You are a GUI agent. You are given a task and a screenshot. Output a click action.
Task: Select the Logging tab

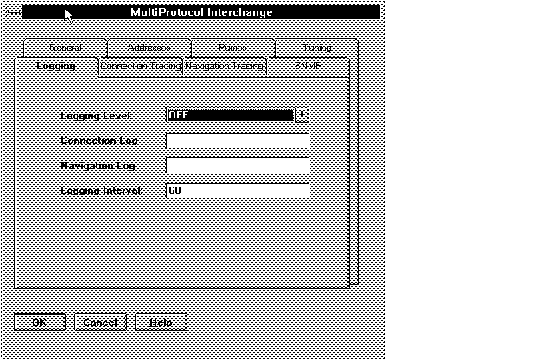56,66
